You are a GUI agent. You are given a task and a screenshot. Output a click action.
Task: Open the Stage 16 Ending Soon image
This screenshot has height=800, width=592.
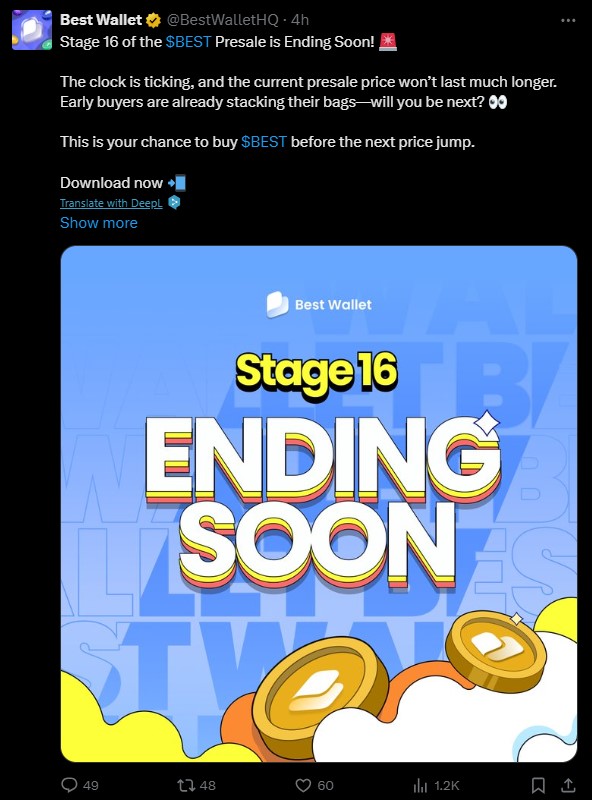(319, 504)
